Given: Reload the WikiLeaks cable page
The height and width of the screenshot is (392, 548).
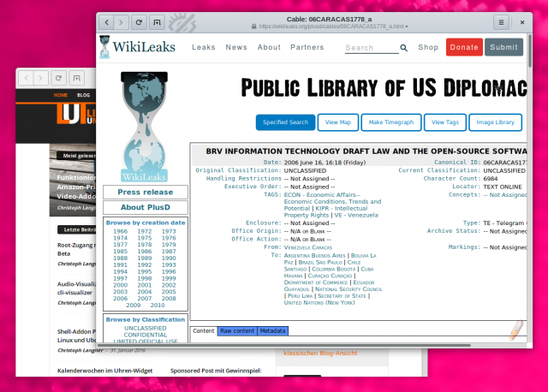Looking at the screenshot, I should 139,22.
